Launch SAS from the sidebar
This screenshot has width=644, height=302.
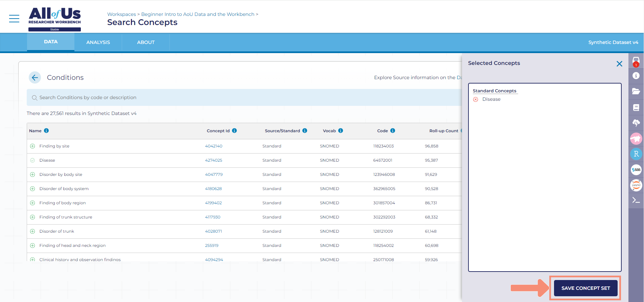click(636, 169)
